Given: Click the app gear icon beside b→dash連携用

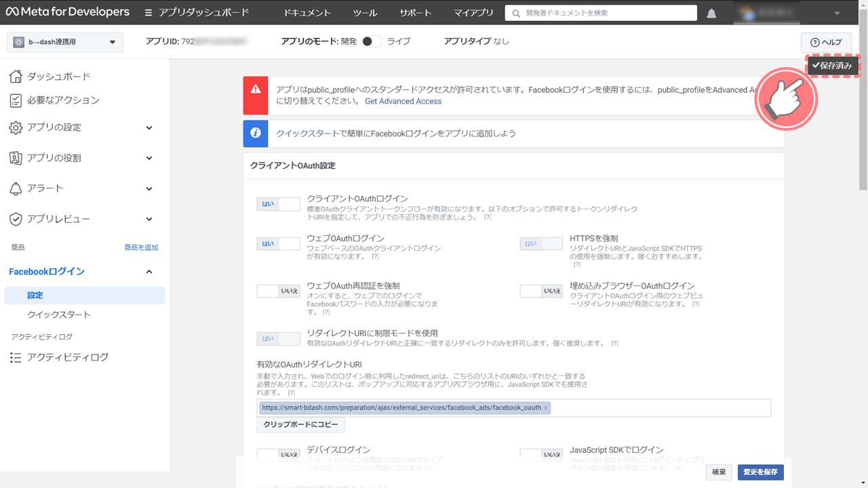Looking at the screenshot, I should pyautogui.click(x=18, y=42).
